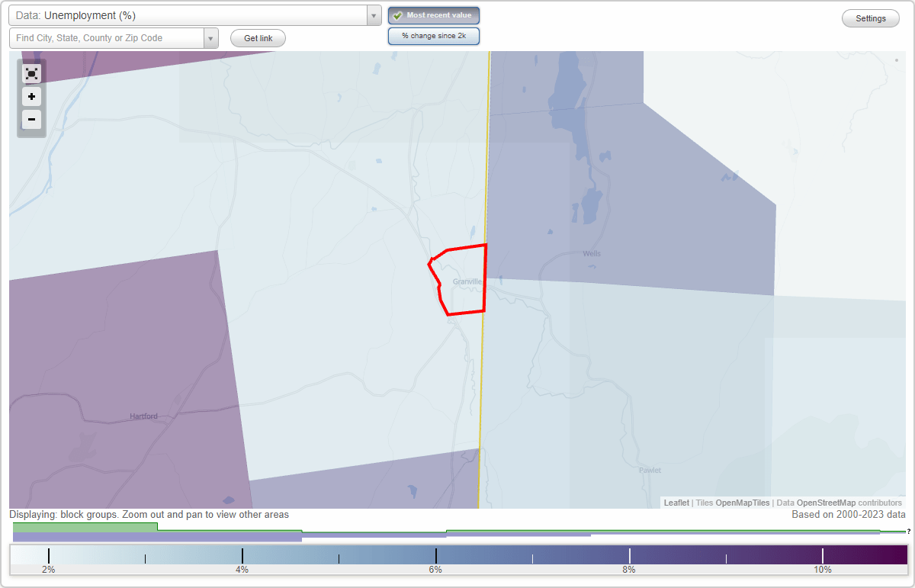The width and height of the screenshot is (915, 588).
Task: Select the Most recent value option
Action: coord(434,15)
